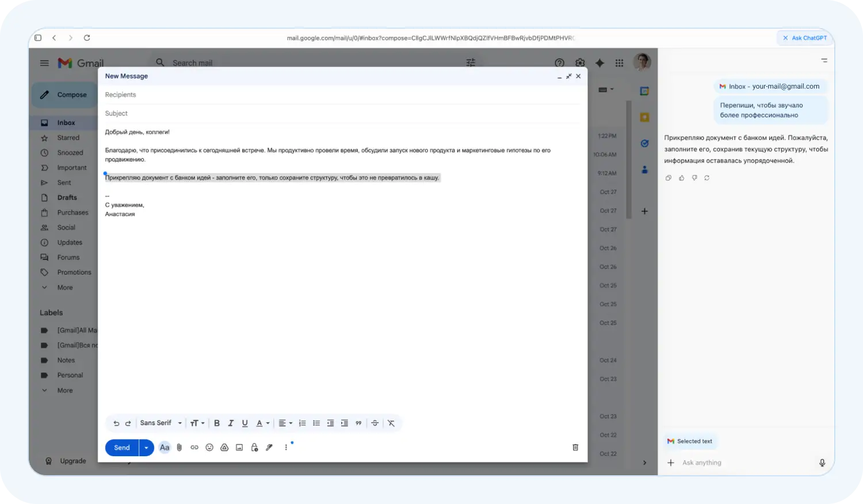863x504 pixels.
Task: Regenerate the ChatGPT response
Action: point(707,178)
